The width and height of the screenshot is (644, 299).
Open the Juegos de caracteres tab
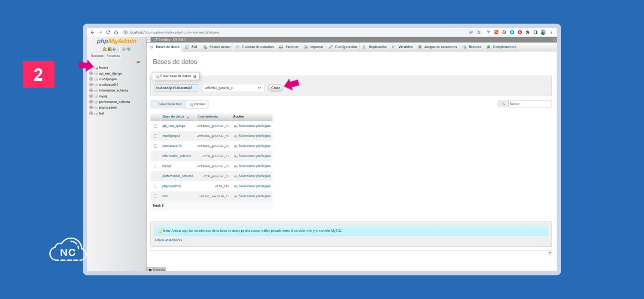coord(437,47)
